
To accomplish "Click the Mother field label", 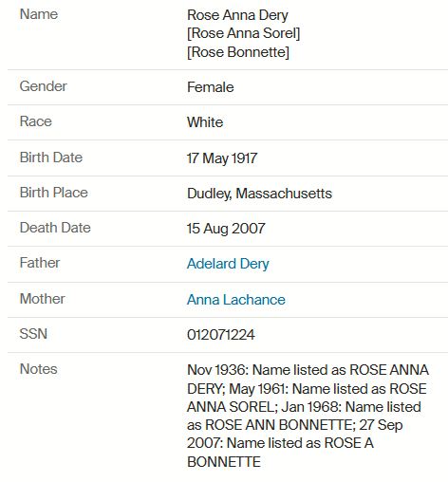I will tap(43, 299).
